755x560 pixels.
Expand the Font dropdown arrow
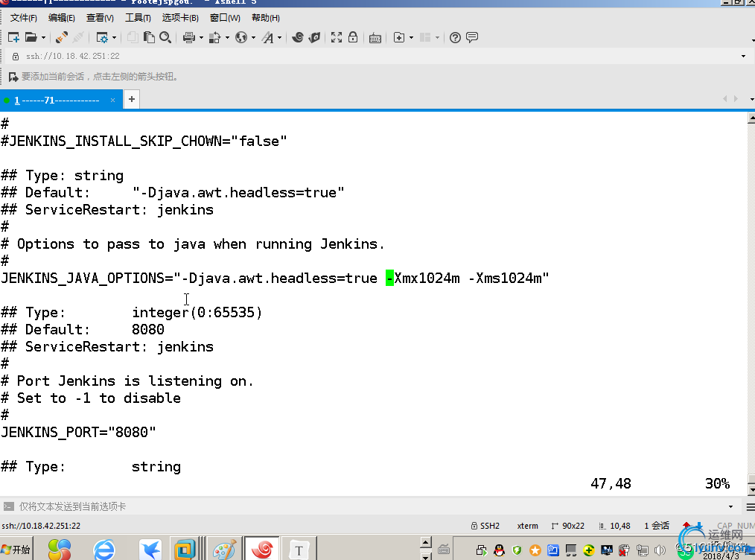(279, 37)
